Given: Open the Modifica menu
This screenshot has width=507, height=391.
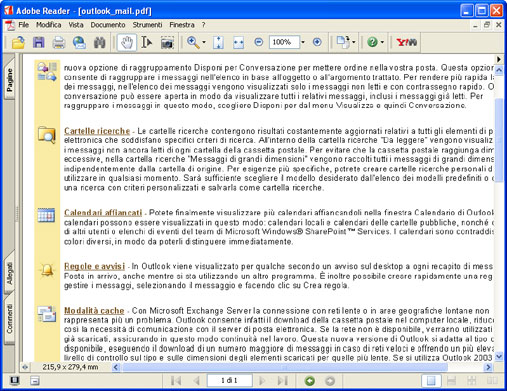Looking at the screenshot, I should 48,25.
